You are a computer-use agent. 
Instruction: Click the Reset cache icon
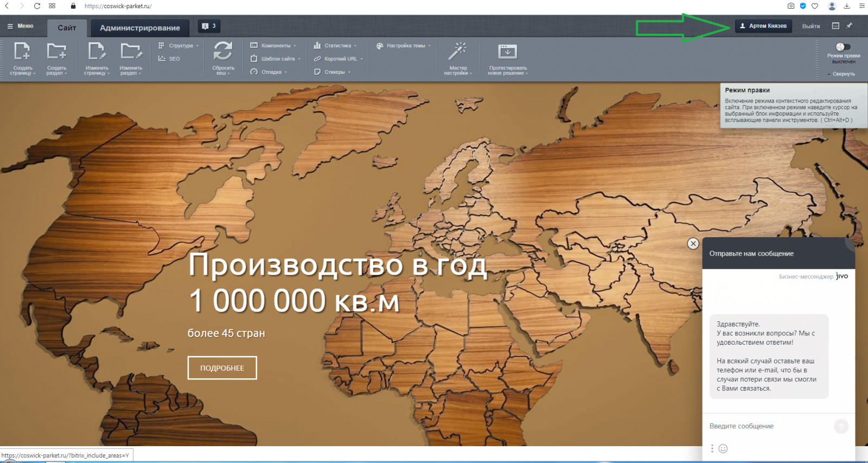click(x=223, y=51)
